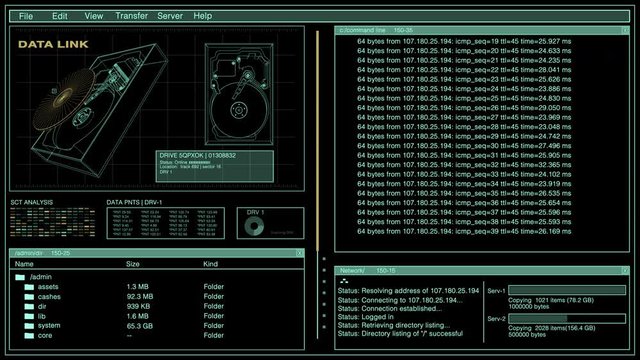Open the View menu
The height and width of the screenshot is (360, 640).
click(93, 16)
